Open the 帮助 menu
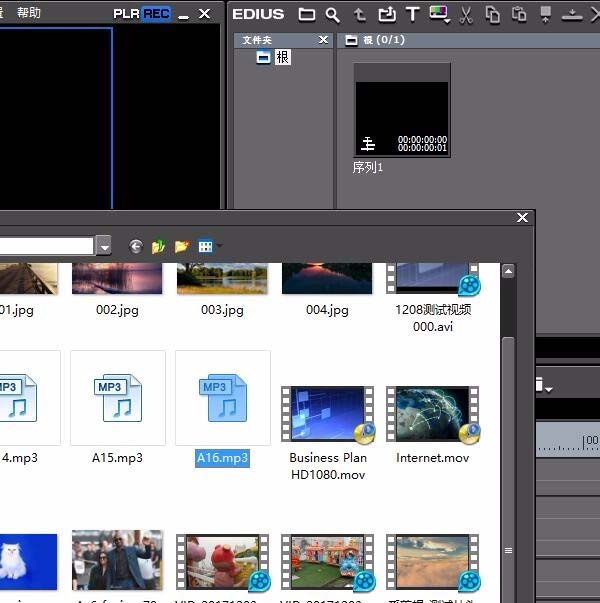600x603 pixels. click(29, 13)
